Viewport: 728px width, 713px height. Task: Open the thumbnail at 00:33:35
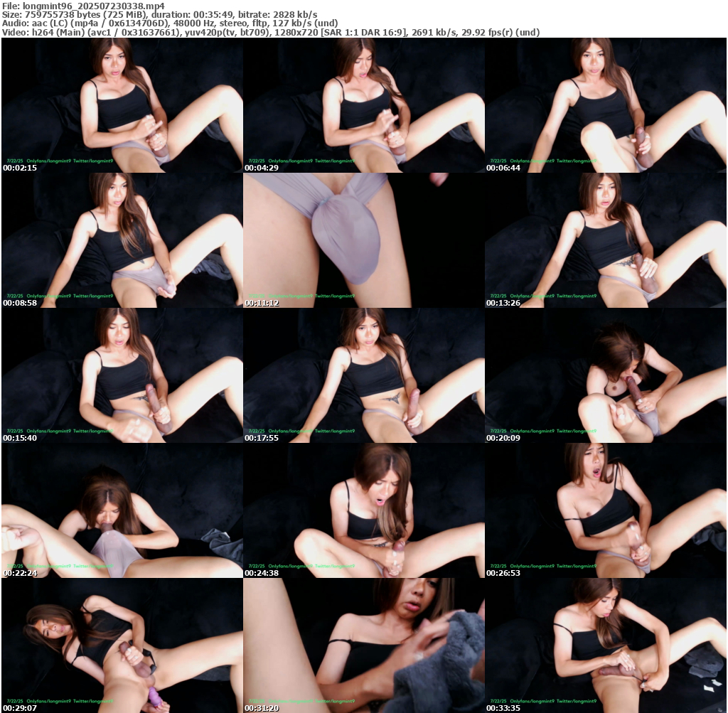(606, 645)
